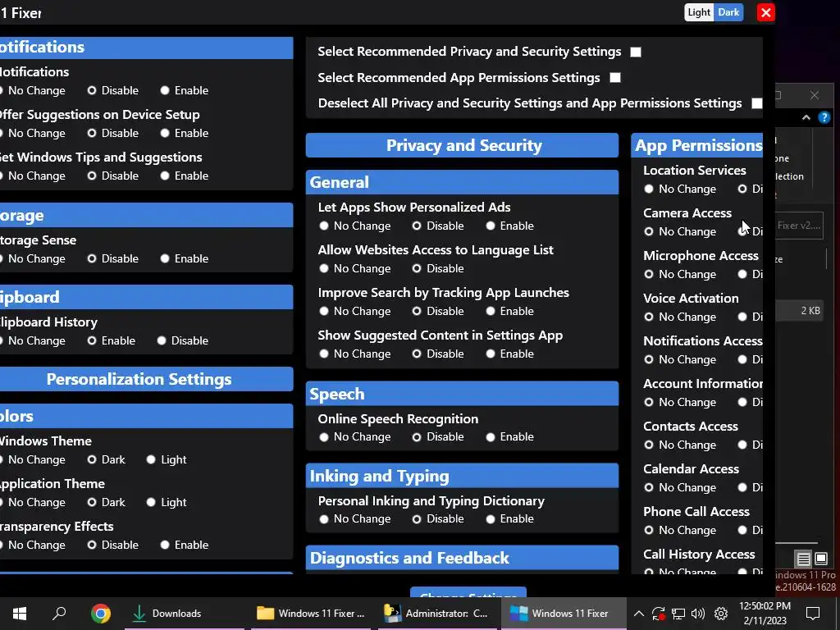
Task: Show hidden tray icons chevron
Action: (638, 614)
